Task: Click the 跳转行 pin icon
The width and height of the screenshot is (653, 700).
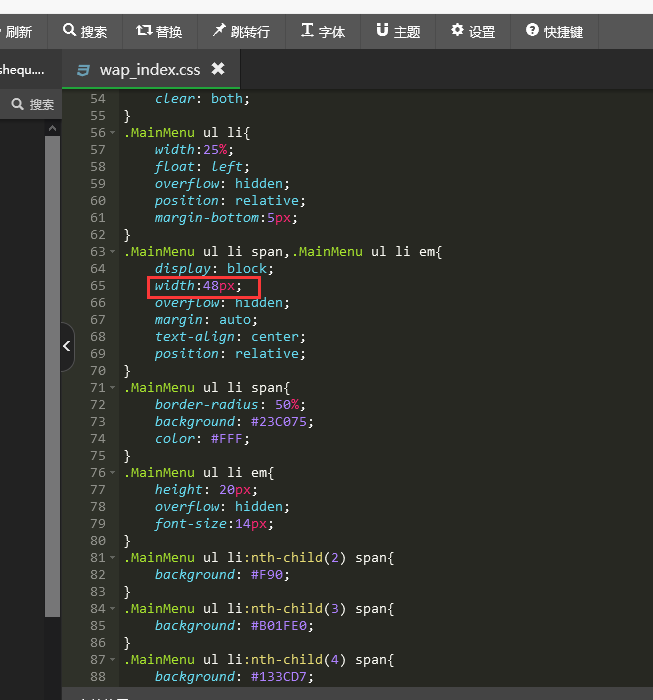Action: click(219, 31)
